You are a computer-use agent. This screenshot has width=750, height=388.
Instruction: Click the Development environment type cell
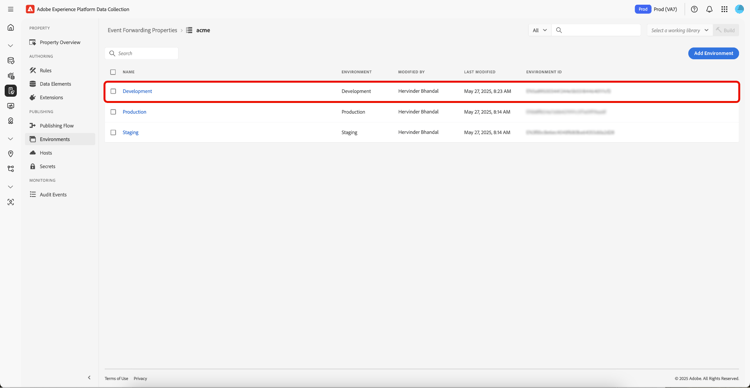point(356,91)
